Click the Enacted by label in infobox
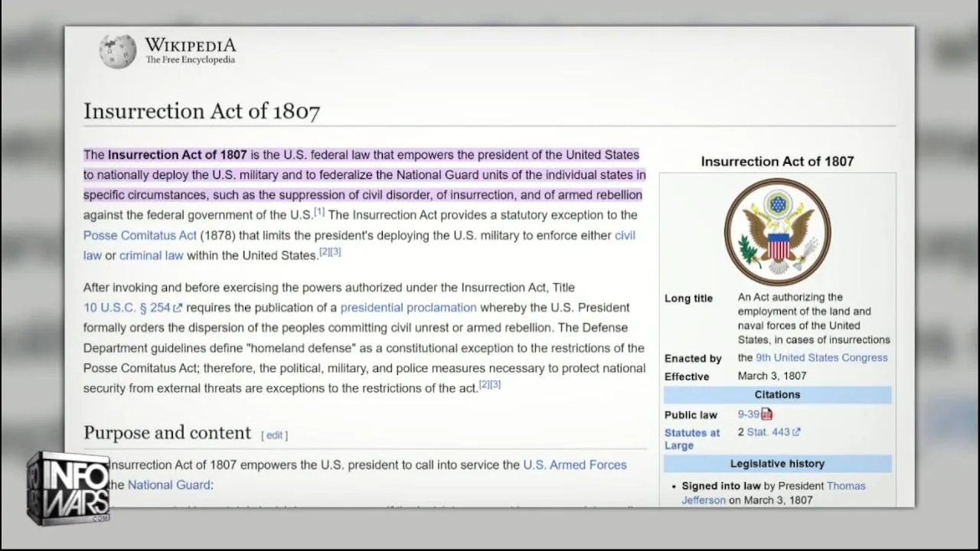Viewport: 980px width, 551px height. pyautogui.click(x=694, y=358)
